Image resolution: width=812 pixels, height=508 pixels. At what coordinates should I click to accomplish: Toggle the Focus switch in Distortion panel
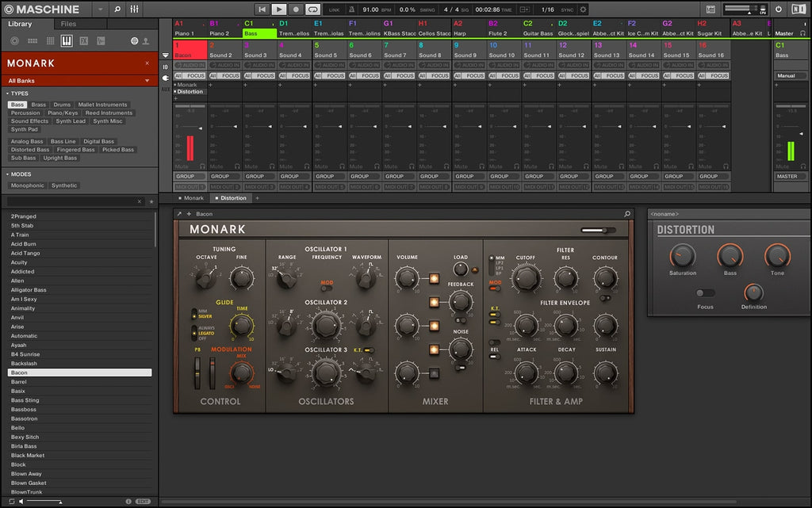tap(705, 293)
